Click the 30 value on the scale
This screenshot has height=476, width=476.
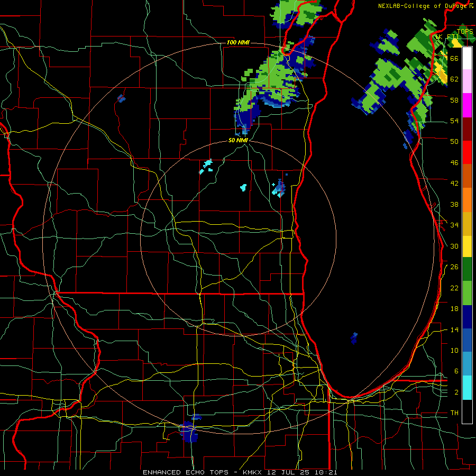pos(454,246)
